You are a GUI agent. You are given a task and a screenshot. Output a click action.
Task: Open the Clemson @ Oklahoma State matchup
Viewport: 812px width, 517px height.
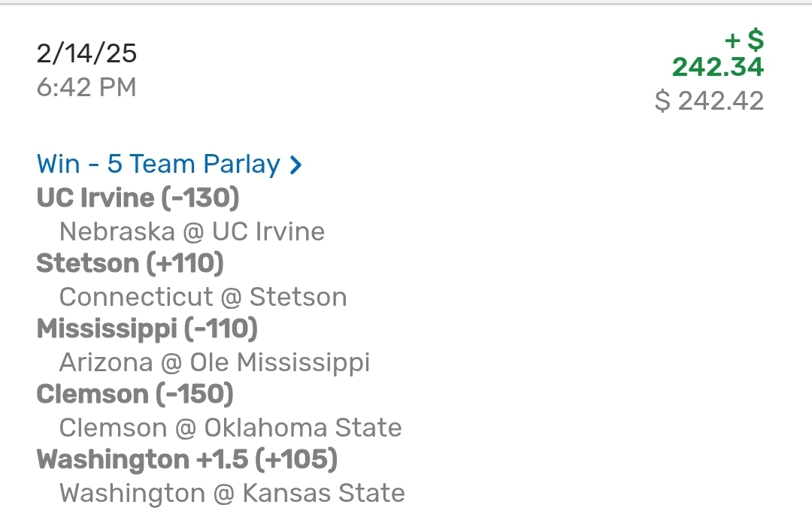point(230,428)
